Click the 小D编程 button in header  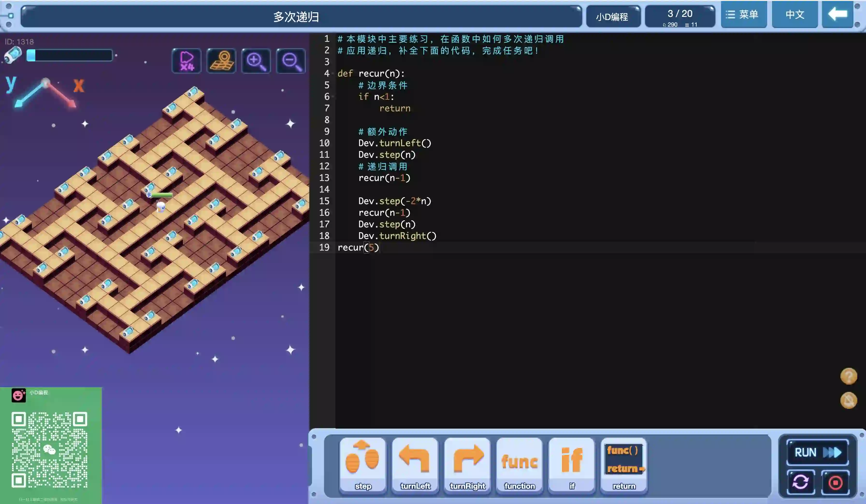pos(612,16)
